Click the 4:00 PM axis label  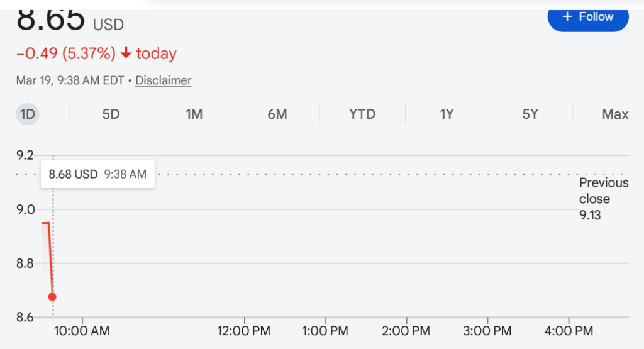click(568, 331)
